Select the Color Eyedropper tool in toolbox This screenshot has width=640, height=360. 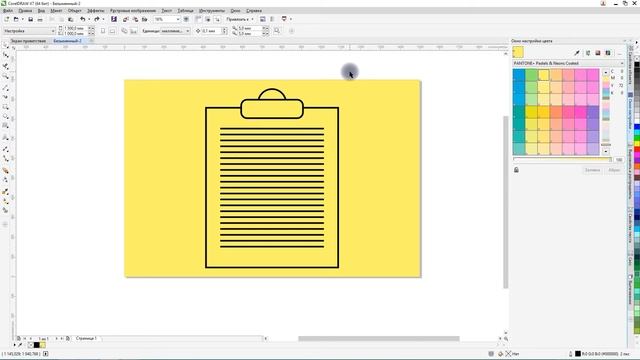tap(5, 191)
